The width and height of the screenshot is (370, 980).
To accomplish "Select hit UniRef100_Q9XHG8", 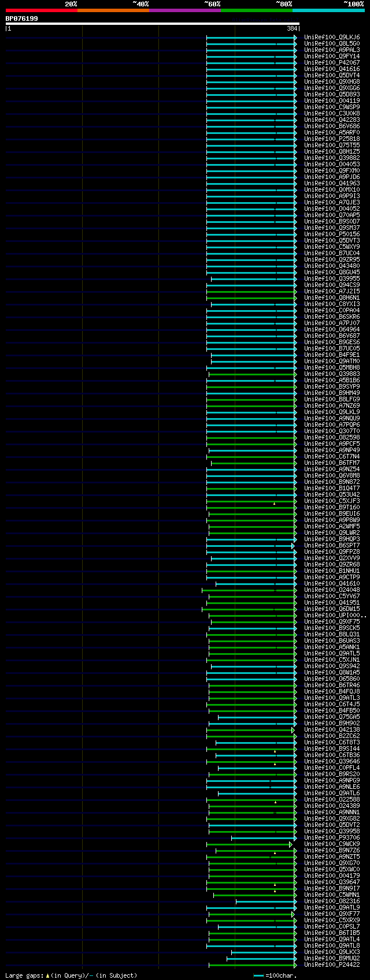I will point(332,81).
